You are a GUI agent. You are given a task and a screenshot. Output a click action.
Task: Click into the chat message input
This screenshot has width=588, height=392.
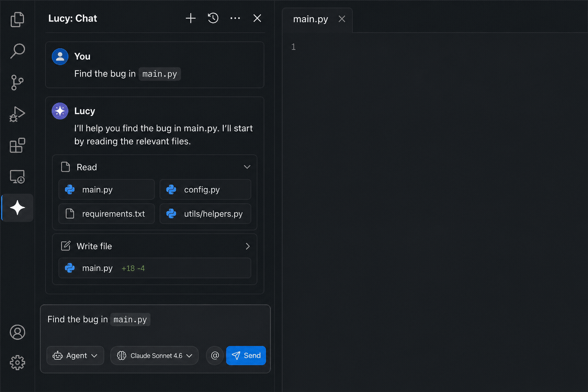pyautogui.click(x=155, y=320)
